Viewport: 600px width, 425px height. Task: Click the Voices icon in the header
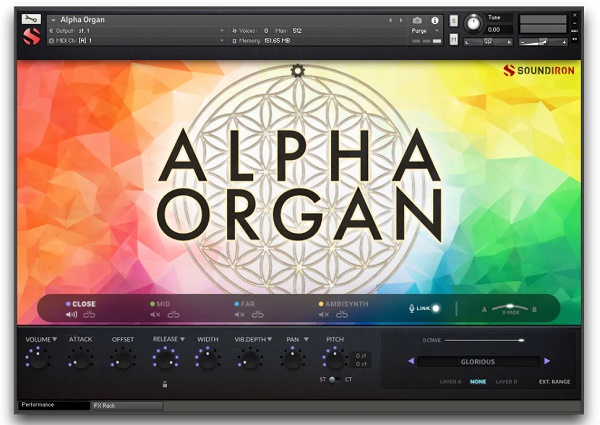234,31
